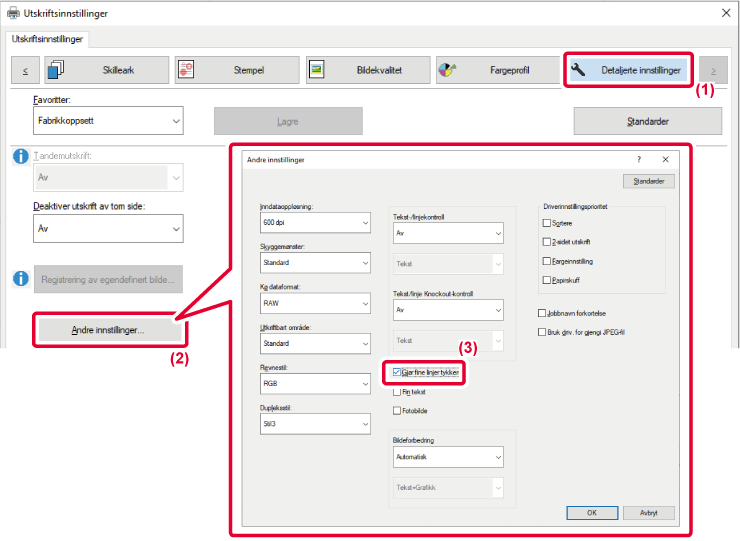Tick the 2-sidet utskrift checkbox
This screenshot has height=541, width=740.
pyautogui.click(x=545, y=242)
